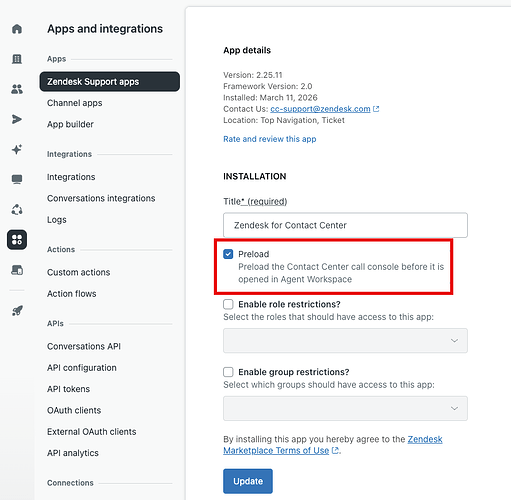Screen dimensions: 511x500
Task: Open the AI sparkle icon
Action: click(17, 149)
